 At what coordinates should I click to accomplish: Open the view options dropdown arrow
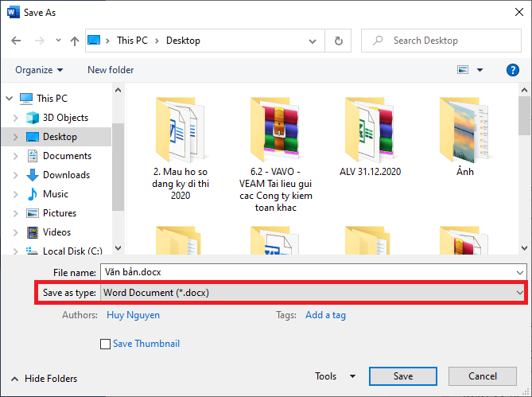pyautogui.click(x=480, y=70)
